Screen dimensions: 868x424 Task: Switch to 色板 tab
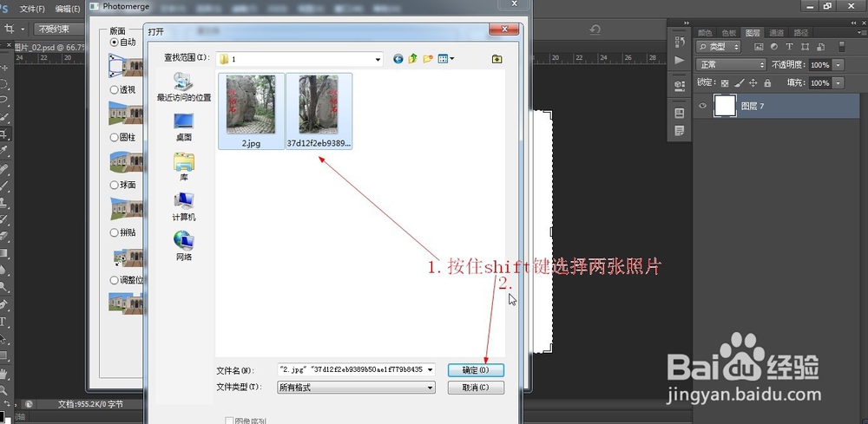coord(728,33)
